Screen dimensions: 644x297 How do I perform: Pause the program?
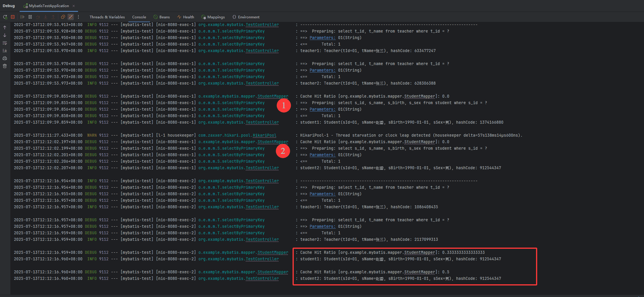30,17
